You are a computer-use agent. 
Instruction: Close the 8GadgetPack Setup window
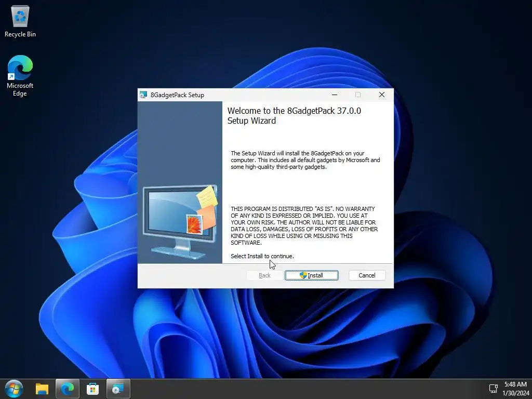[x=382, y=95]
